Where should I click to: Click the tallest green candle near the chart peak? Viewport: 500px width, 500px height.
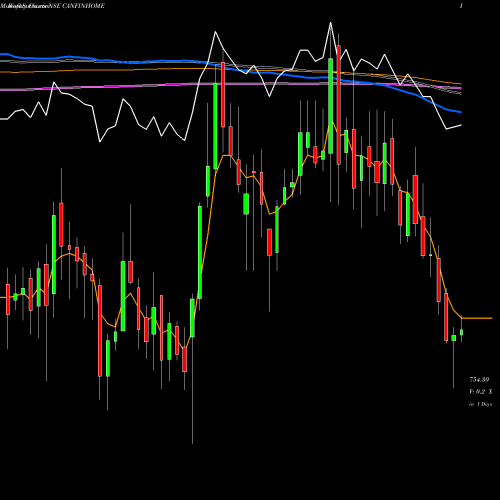point(330,106)
